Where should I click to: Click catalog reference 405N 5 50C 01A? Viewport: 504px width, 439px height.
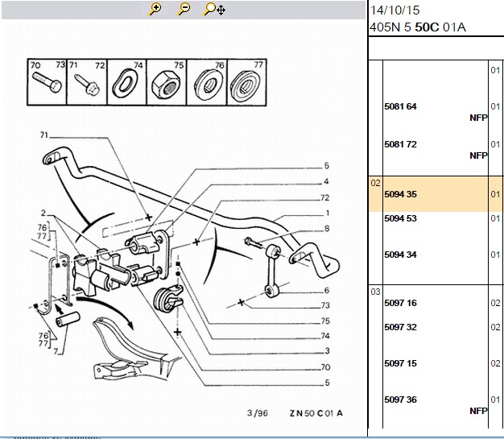click(x=418, y=27)
